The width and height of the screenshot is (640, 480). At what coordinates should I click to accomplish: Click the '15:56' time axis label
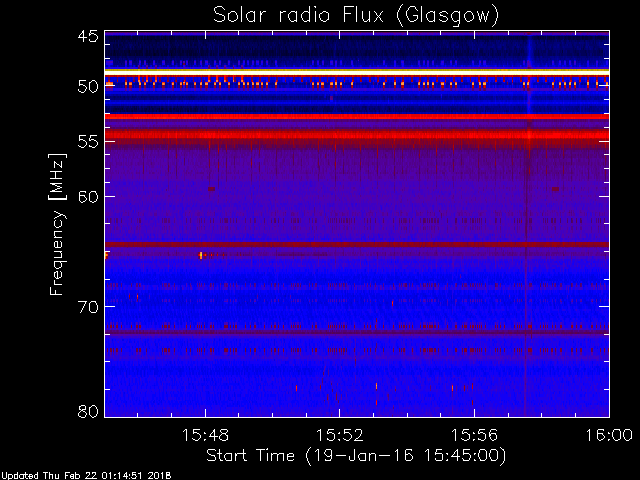pos(474,435)
